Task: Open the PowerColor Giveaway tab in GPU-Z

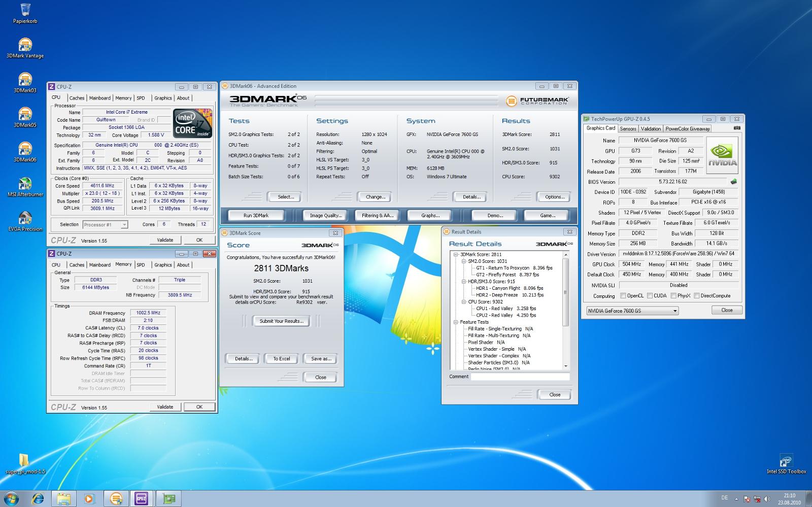Action: [688, 128]
